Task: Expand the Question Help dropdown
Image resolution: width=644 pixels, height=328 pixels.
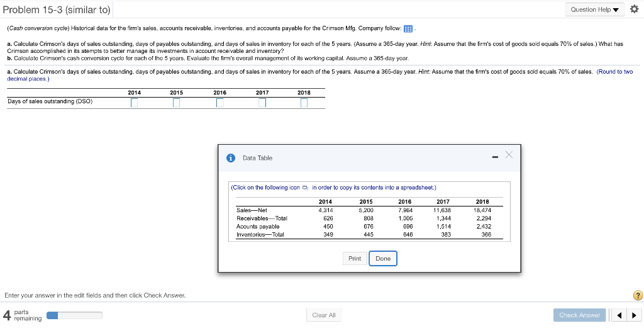Action: point(595,9)
